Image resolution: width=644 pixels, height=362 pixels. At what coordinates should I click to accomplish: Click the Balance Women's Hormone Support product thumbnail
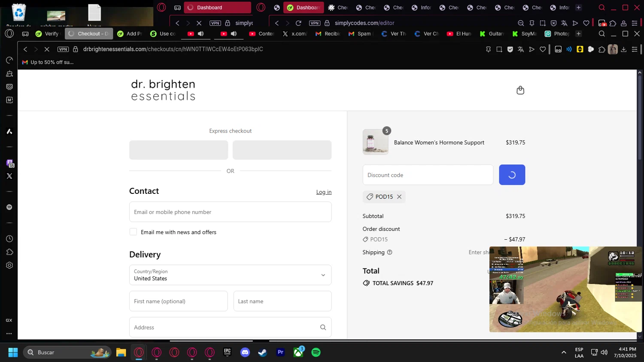tap(375, 142)
